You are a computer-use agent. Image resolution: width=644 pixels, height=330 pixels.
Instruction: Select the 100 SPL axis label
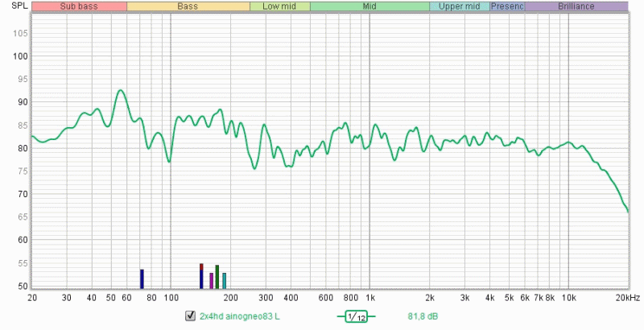coord(19,56)
